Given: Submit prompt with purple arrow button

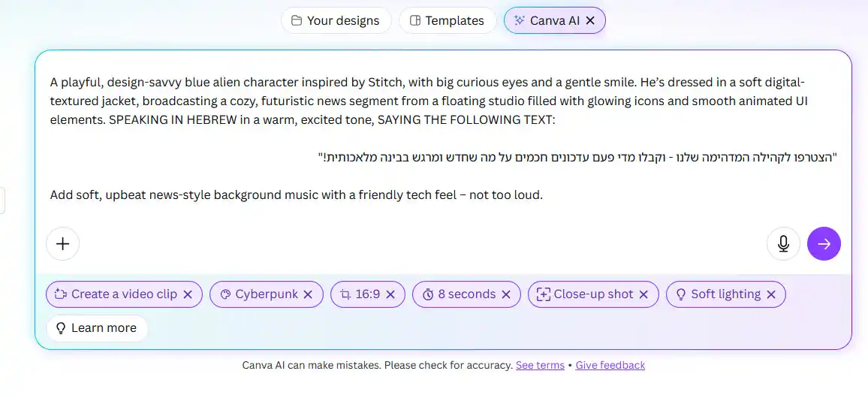Looking at the screenshot, I should (x=824, y=243).
